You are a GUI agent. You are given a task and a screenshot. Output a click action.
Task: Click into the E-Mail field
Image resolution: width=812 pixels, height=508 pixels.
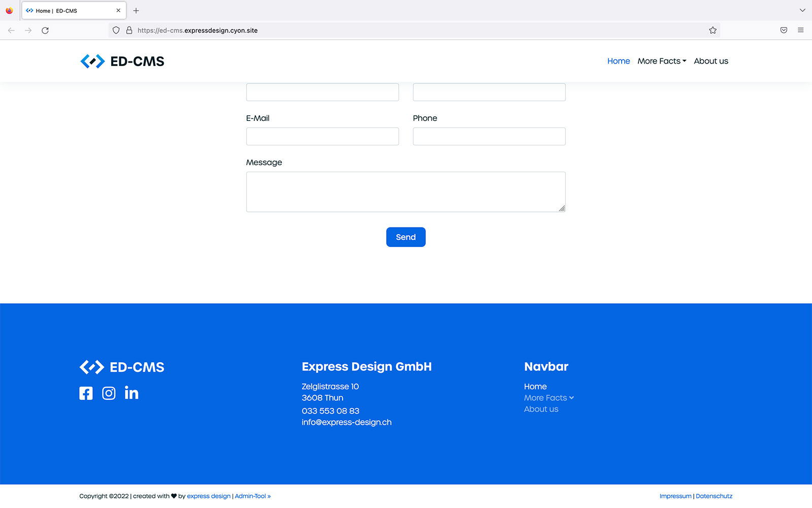[322, 137]
